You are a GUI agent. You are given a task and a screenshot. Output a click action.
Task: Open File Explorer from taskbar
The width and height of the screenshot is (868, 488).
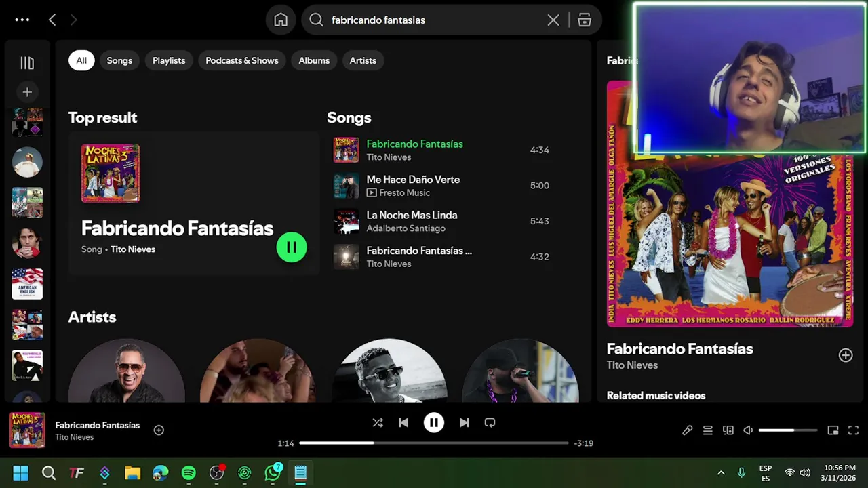pos(132,472)
